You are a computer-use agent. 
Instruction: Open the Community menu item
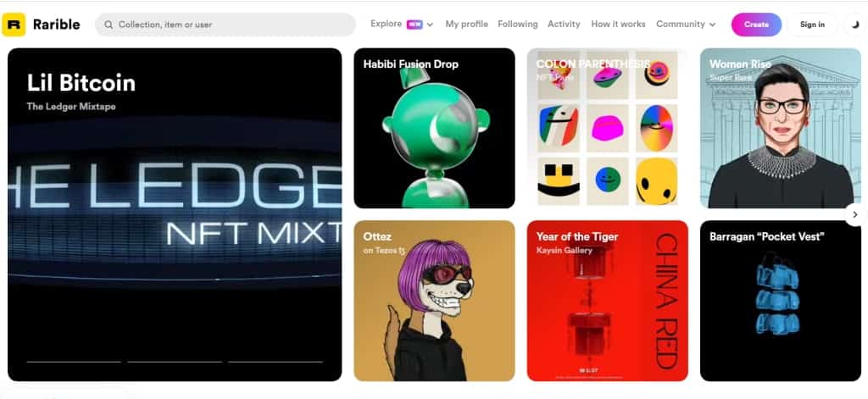coord(681,25)
